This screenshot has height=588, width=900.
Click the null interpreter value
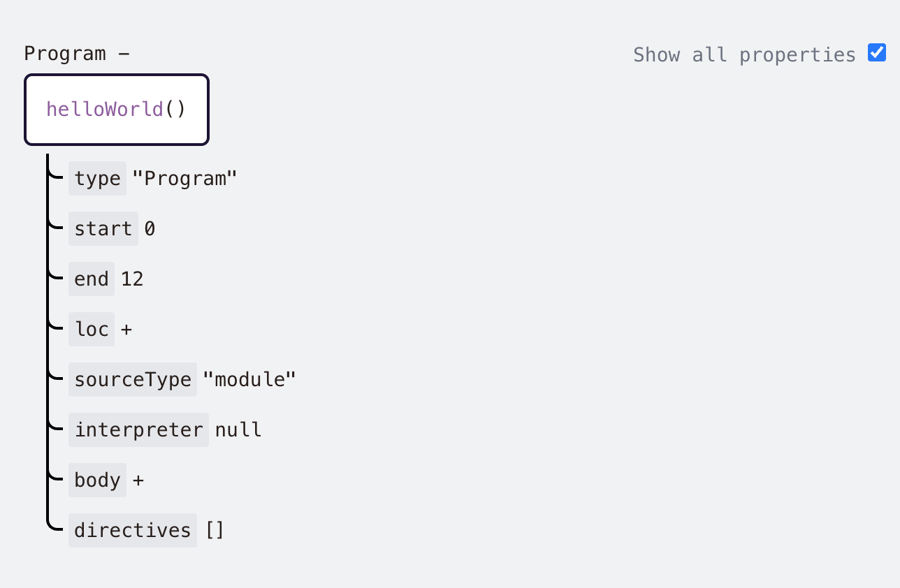click(238, 429)
